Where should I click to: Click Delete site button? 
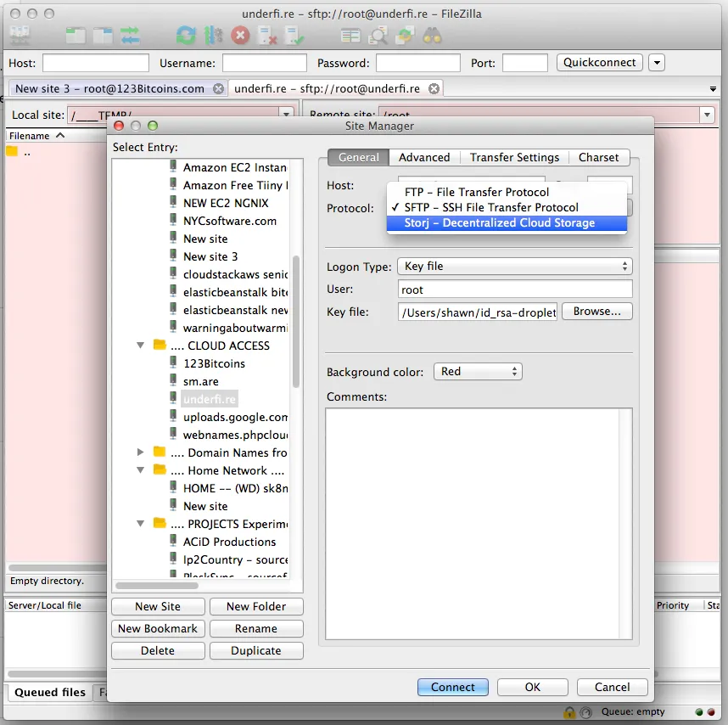point(158,650)
